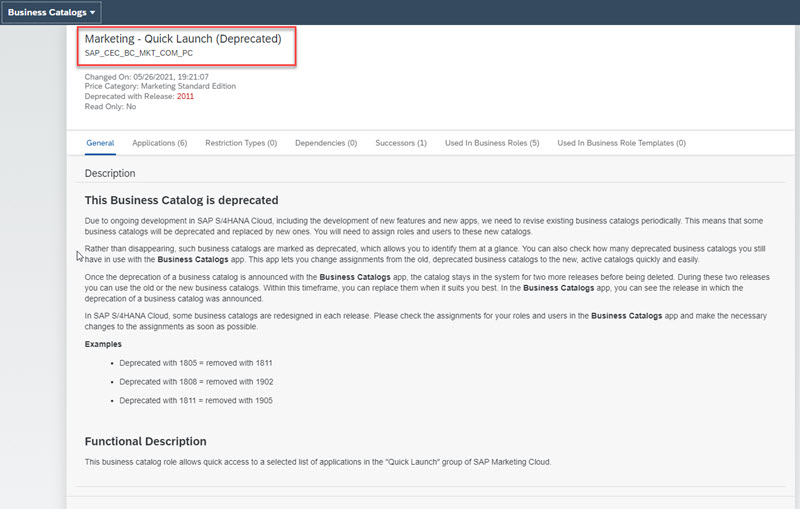Open the Applications (6) tab

coord(160,143)
